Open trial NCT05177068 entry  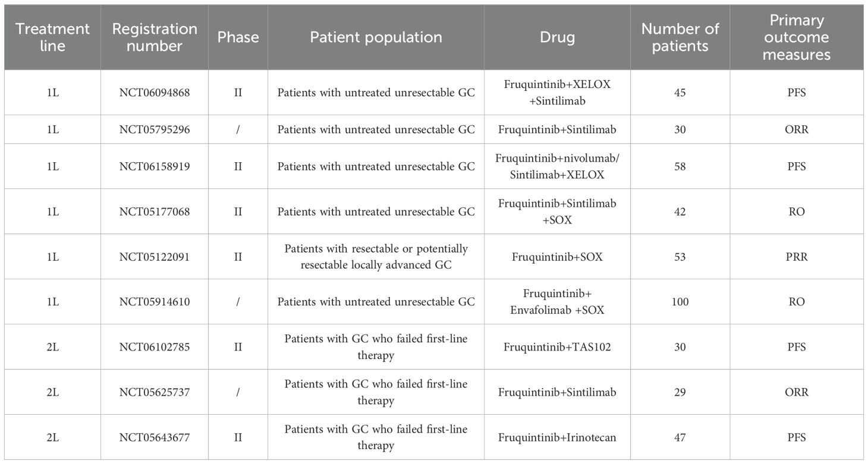point(155,212)
